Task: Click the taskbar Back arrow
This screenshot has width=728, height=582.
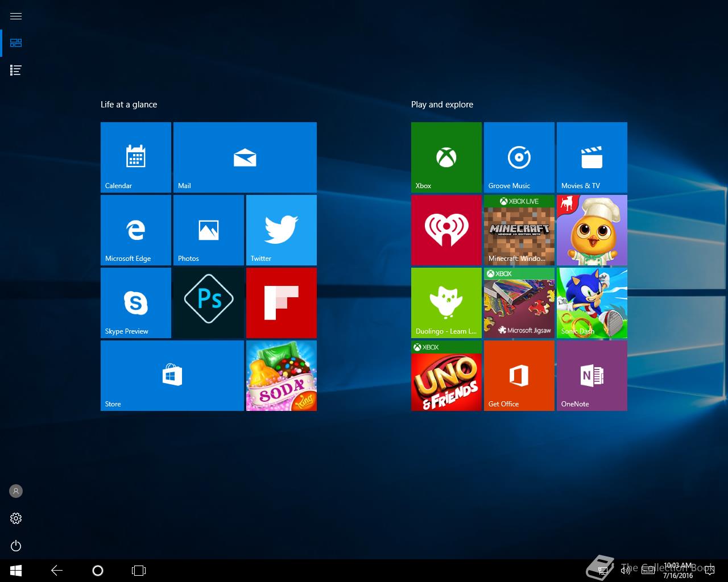Action: tap(57, 571)
